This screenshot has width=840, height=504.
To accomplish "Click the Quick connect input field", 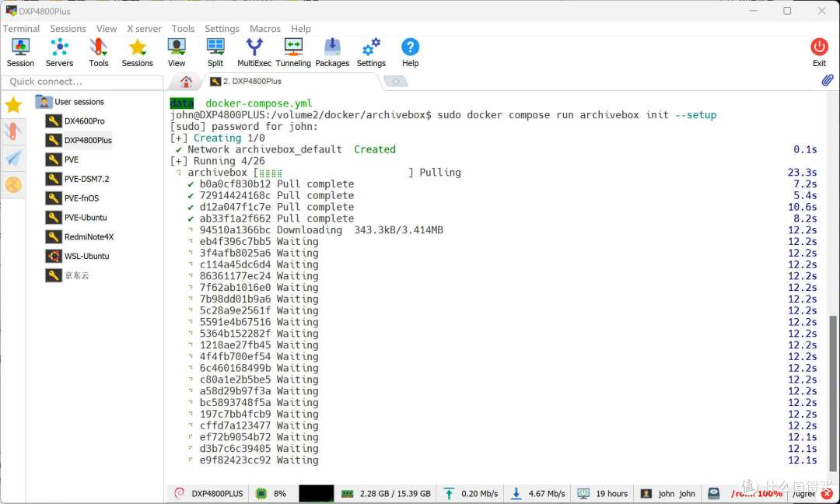I will click(x=82, y=82).
